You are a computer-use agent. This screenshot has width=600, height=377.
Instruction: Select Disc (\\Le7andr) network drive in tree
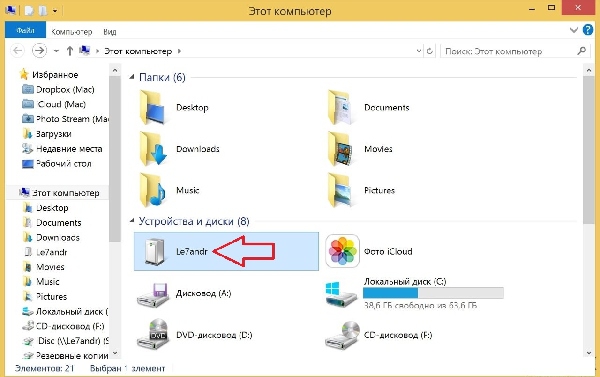point(65,341)
